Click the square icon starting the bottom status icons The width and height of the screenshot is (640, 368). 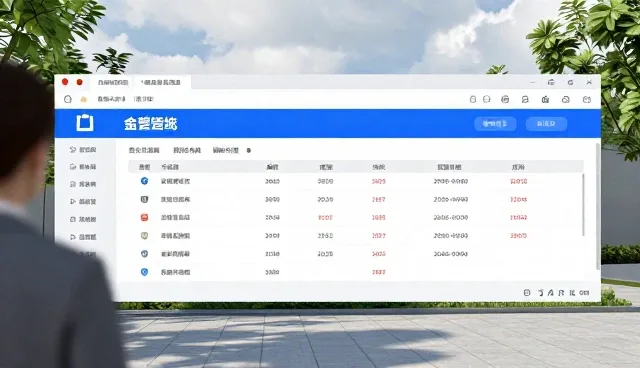(x=527, y=293)
